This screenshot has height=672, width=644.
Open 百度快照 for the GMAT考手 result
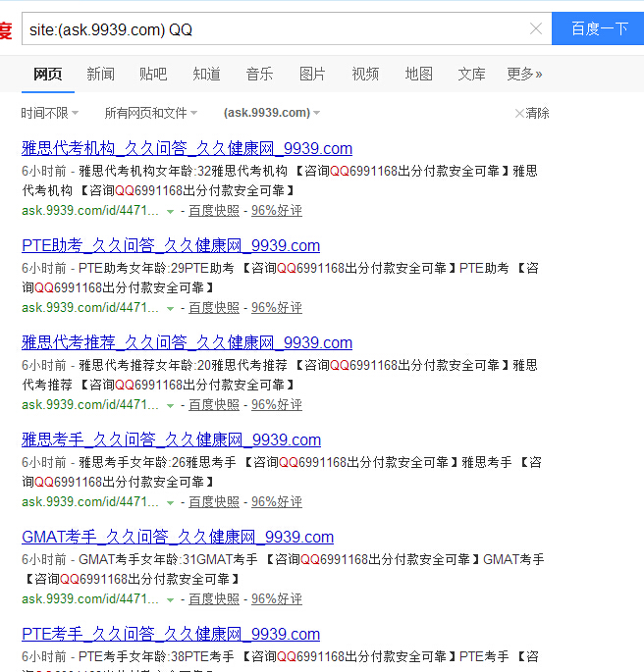[214, 598]
